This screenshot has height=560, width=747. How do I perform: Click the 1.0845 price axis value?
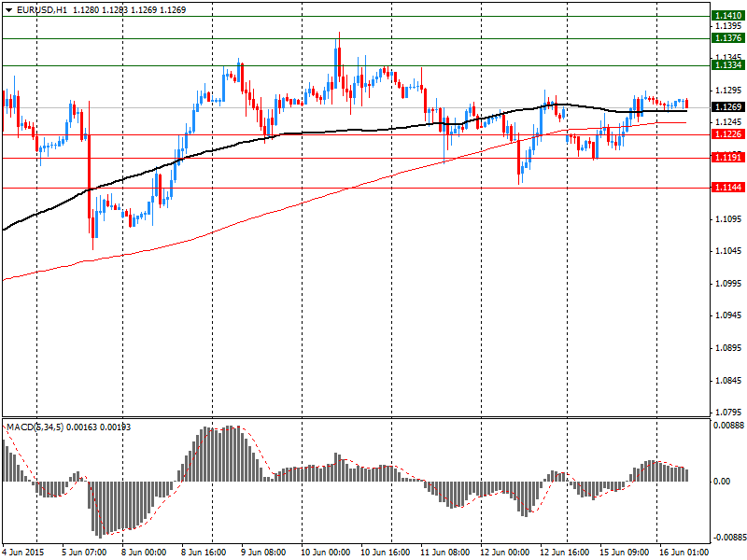pos(729,381)
